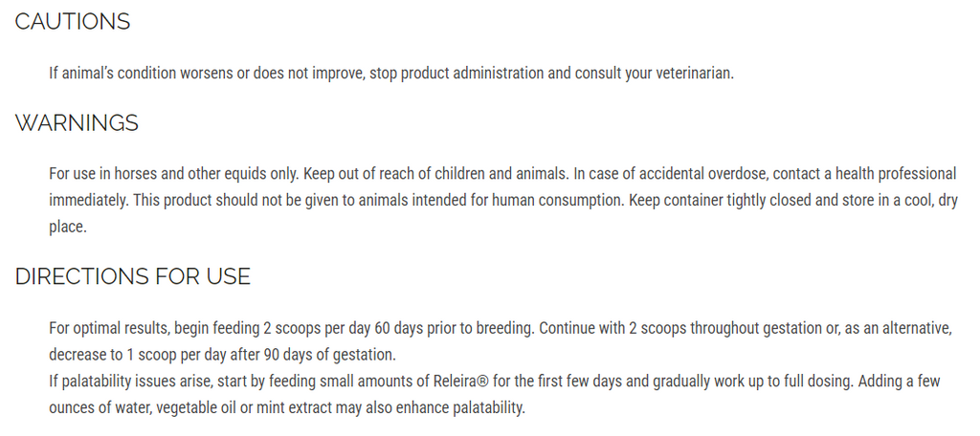This screenshot has width=980, height=436.
Task: Click the word 'place.' ending the warnings
Action: pos(68,227)
